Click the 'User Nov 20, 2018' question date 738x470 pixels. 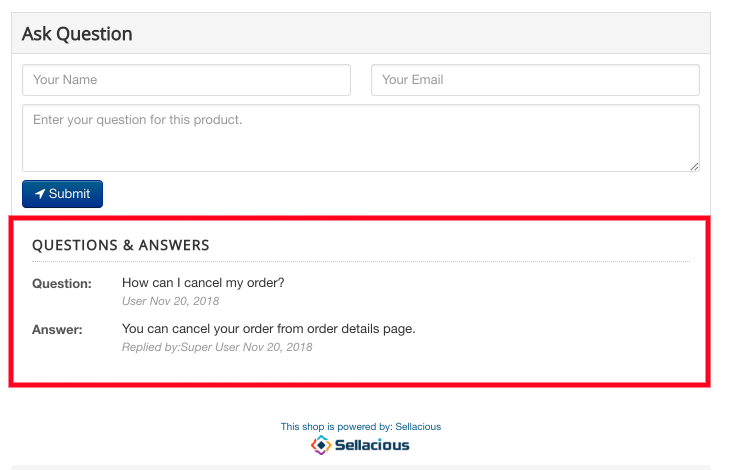point(170,301)
